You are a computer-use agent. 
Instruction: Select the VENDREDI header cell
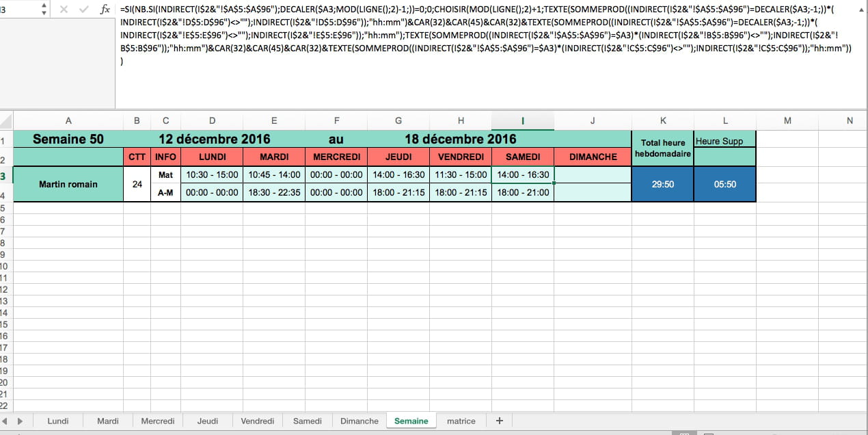point(461,157)
